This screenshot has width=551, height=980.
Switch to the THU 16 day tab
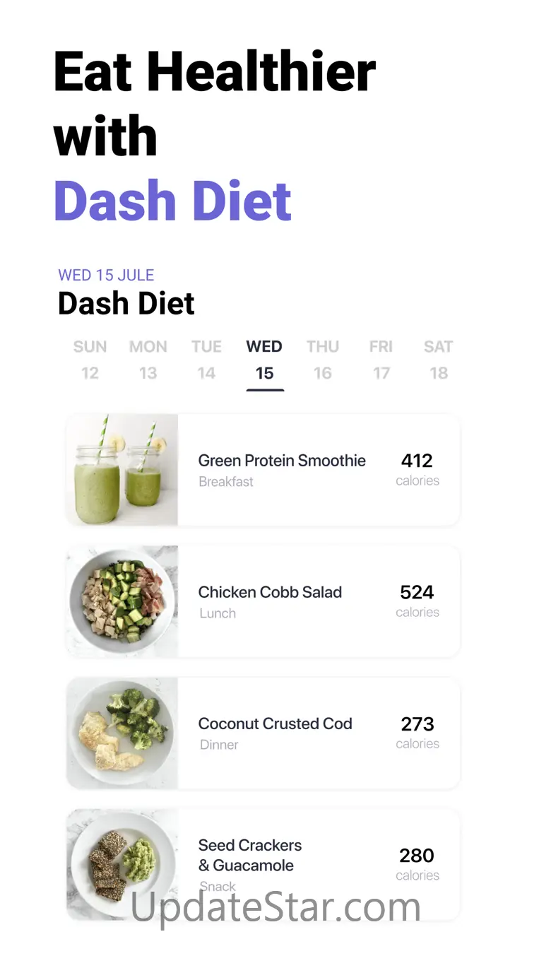(323, 360)
